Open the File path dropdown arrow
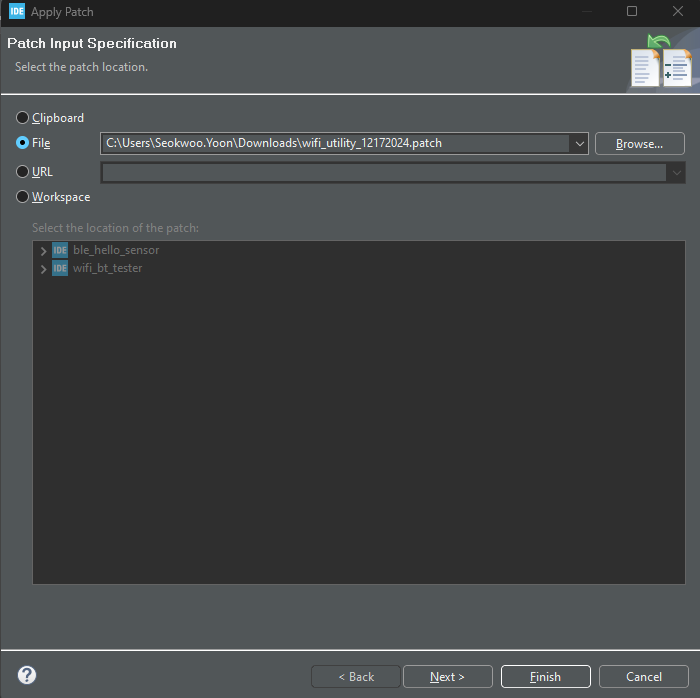This screenshot has height=698, width=700. (579, 144)
